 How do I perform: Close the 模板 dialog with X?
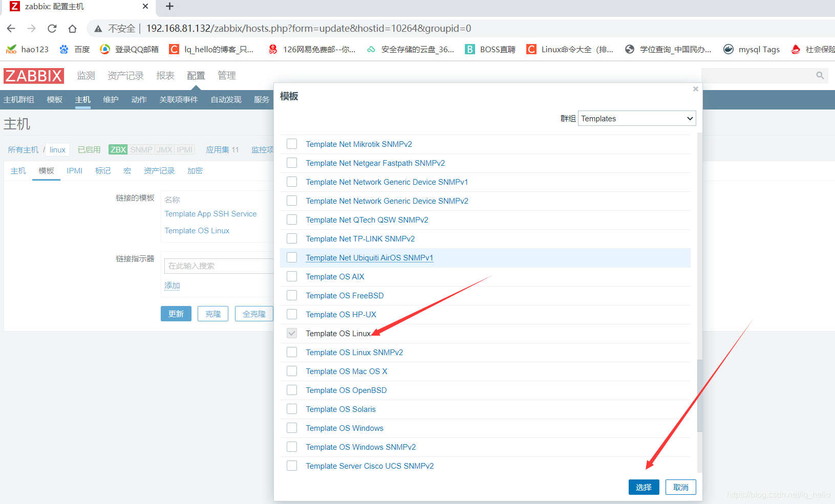click(695, 89)
